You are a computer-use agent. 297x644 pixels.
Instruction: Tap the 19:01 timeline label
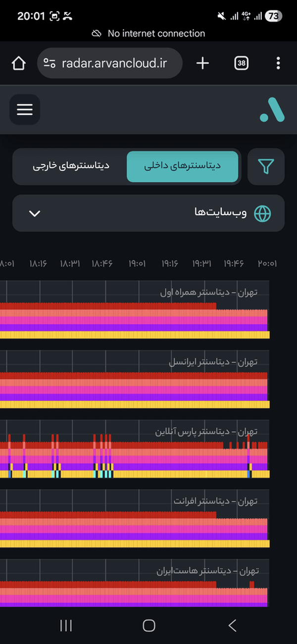[x=137, y=264]
